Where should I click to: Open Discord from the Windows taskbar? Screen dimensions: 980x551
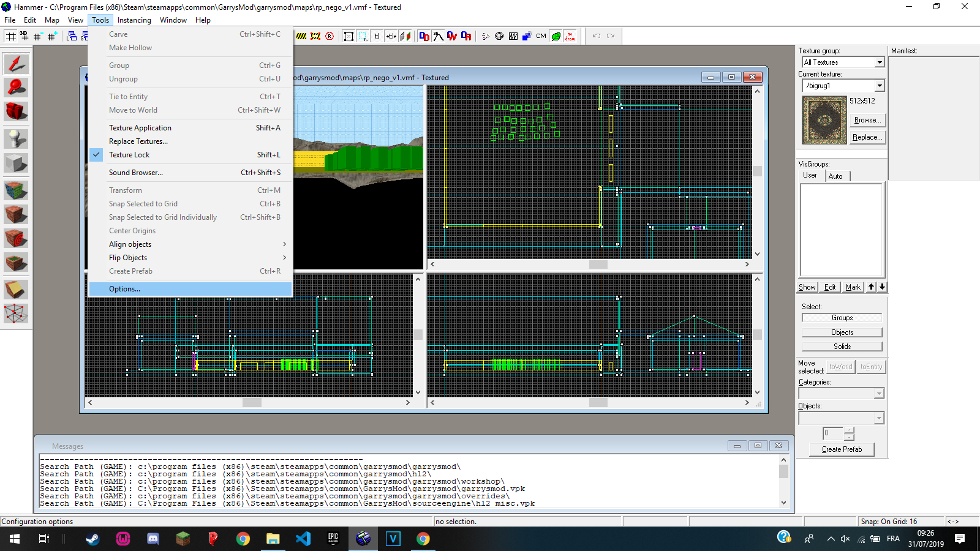pyautogui.click(x=153, y=539)
